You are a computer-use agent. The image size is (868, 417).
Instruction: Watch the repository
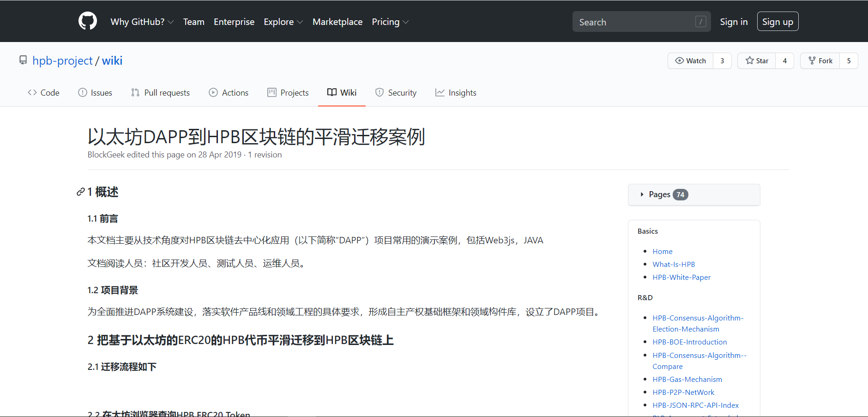[690, 61]
